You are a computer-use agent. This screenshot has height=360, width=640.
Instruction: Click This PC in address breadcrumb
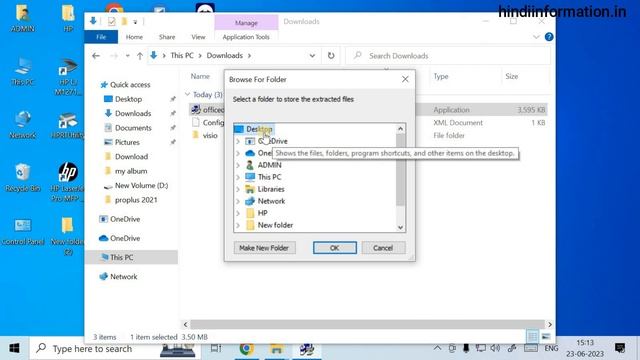182,56
